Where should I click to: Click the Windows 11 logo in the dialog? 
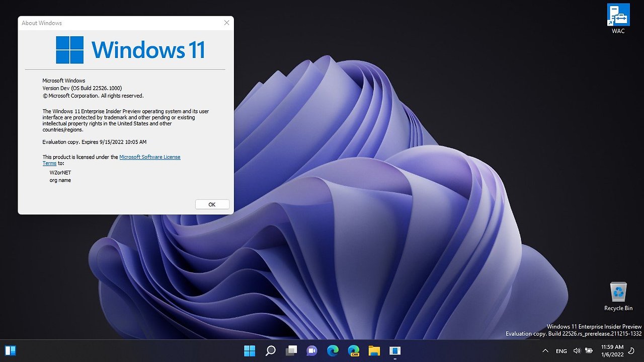69,50
